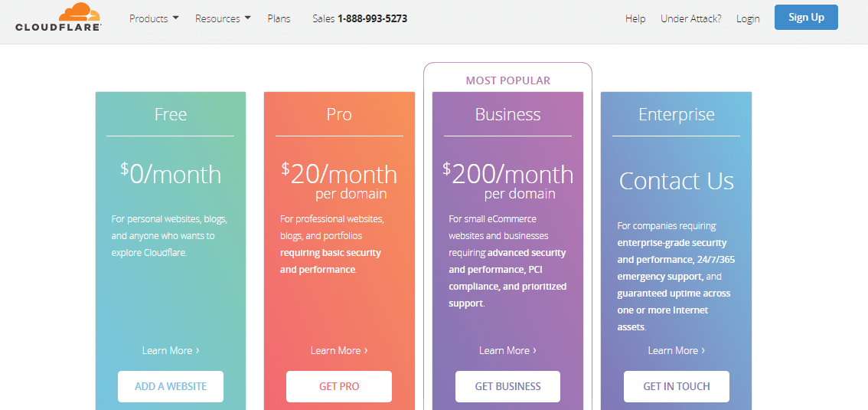Click the sales phone number 1-888-993-5273
The height and width of the screenshot is (410, 868).
[373, 18]
